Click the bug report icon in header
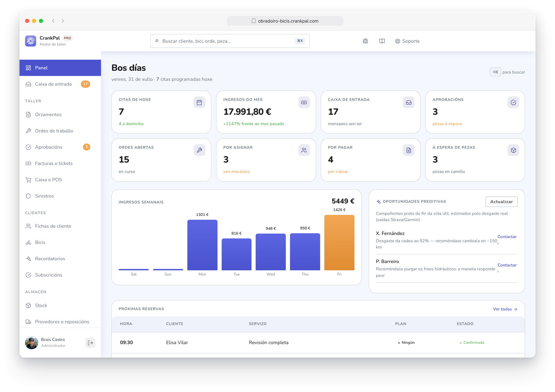Image resolution: width=555 pixels, height=392 pixels. click(365, 41)
